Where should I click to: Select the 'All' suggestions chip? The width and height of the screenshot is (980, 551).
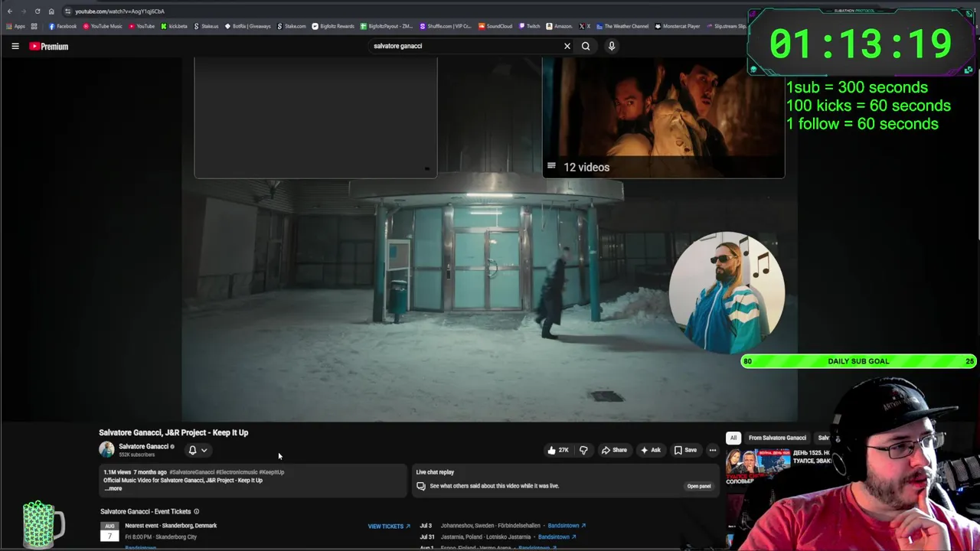click(733, 438)
